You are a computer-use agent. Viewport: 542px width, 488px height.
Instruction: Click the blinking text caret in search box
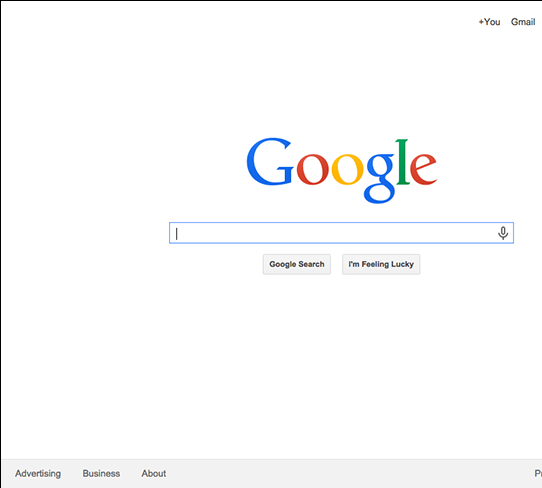click(x=177, y=234)
